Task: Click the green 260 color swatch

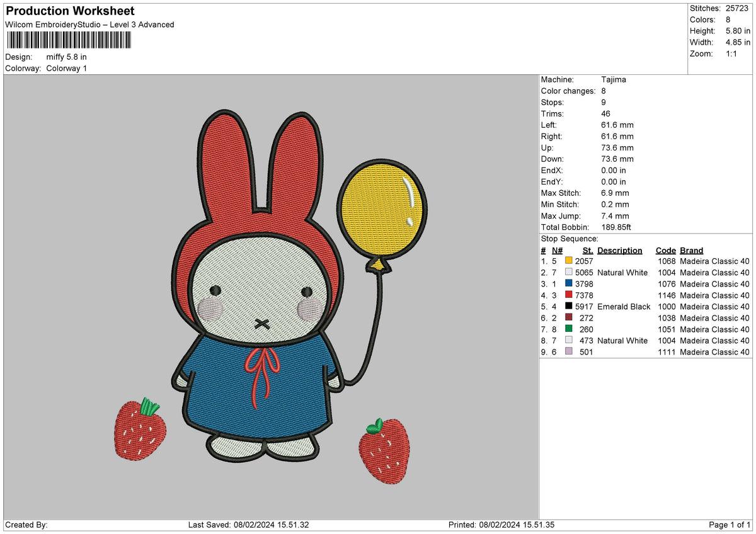Action: coord(569,329)
